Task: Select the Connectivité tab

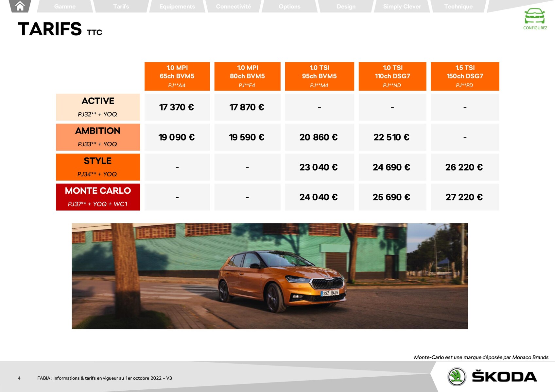Action: click(x=233, y=6)
